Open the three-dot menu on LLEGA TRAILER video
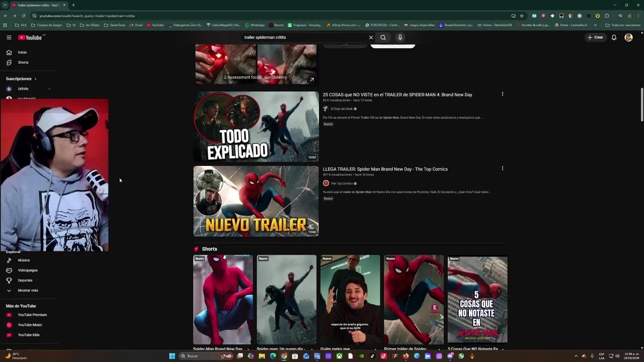Viewport: 644px width, 362px height. 502,168
